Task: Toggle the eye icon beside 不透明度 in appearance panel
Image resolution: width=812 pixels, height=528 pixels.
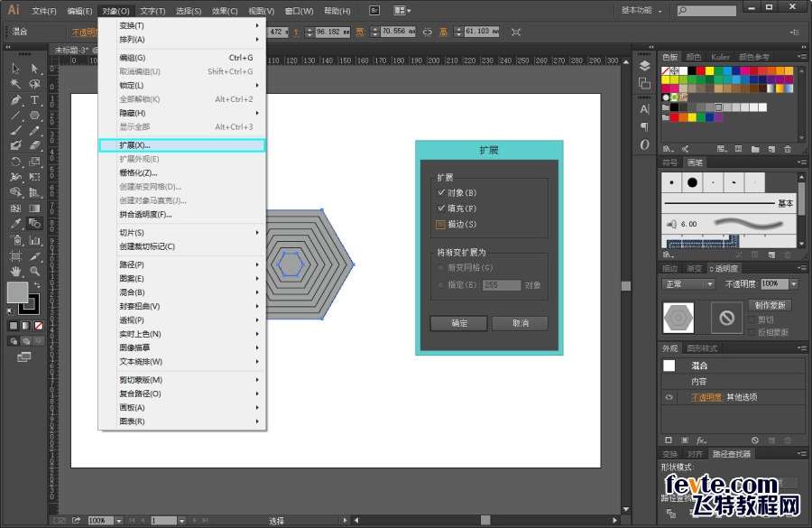Action: pos(669,397)
